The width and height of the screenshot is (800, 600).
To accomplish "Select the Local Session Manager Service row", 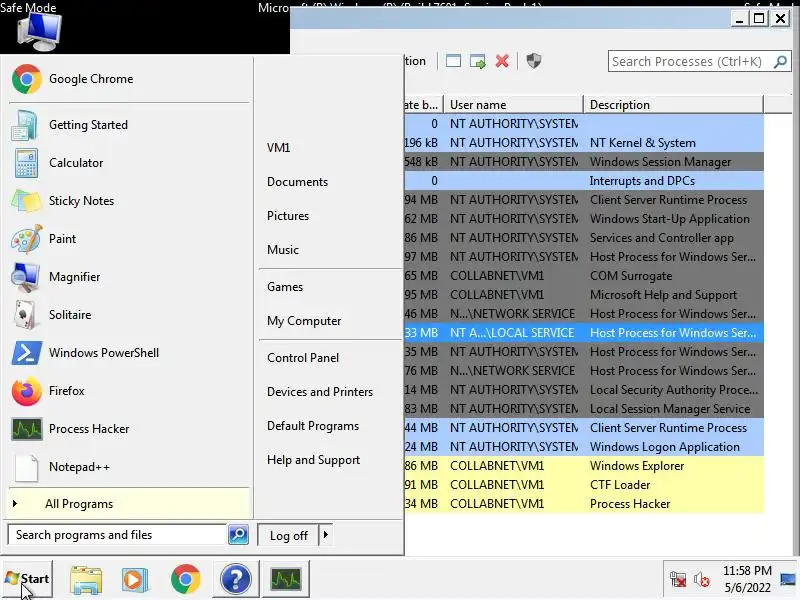I will 584,409.
